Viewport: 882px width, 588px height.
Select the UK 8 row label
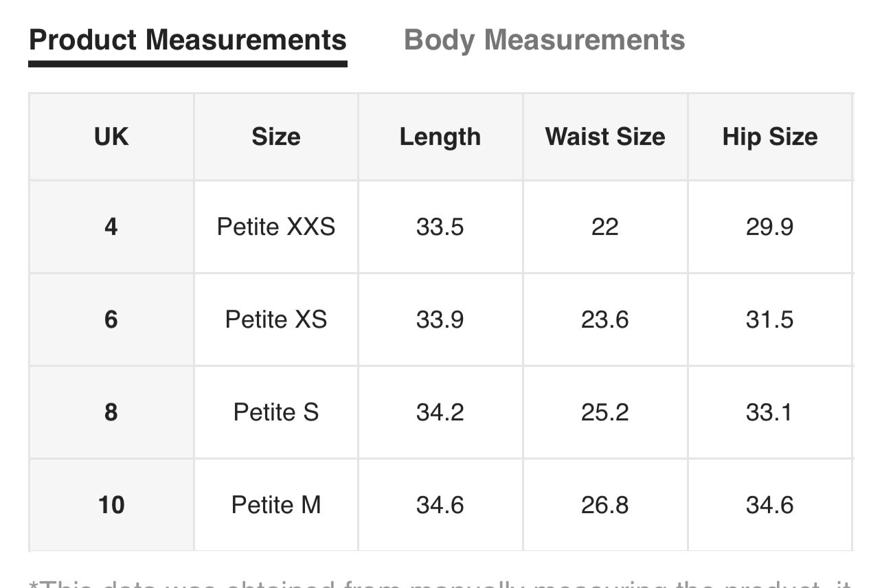(x=111, y=412)
